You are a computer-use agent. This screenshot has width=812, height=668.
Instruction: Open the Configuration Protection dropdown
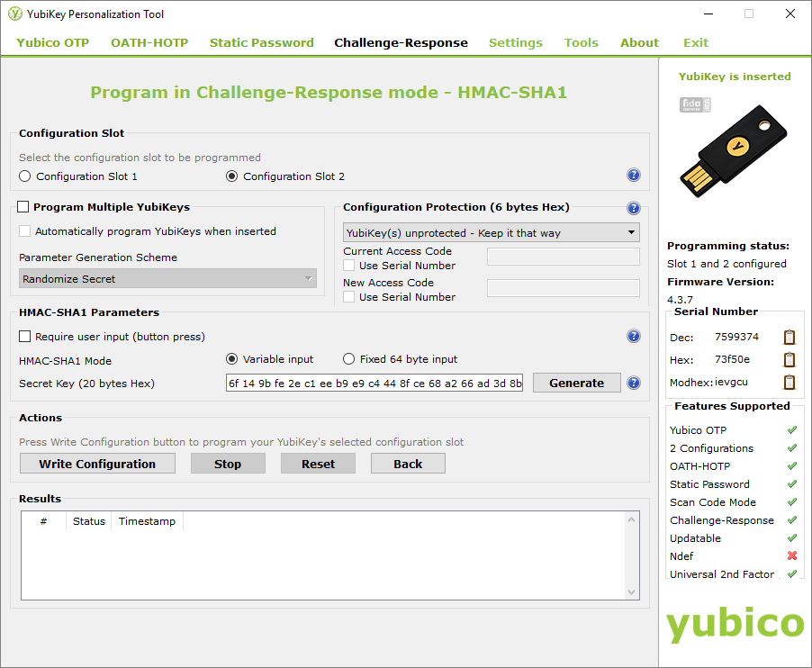[x=492, y=233]
